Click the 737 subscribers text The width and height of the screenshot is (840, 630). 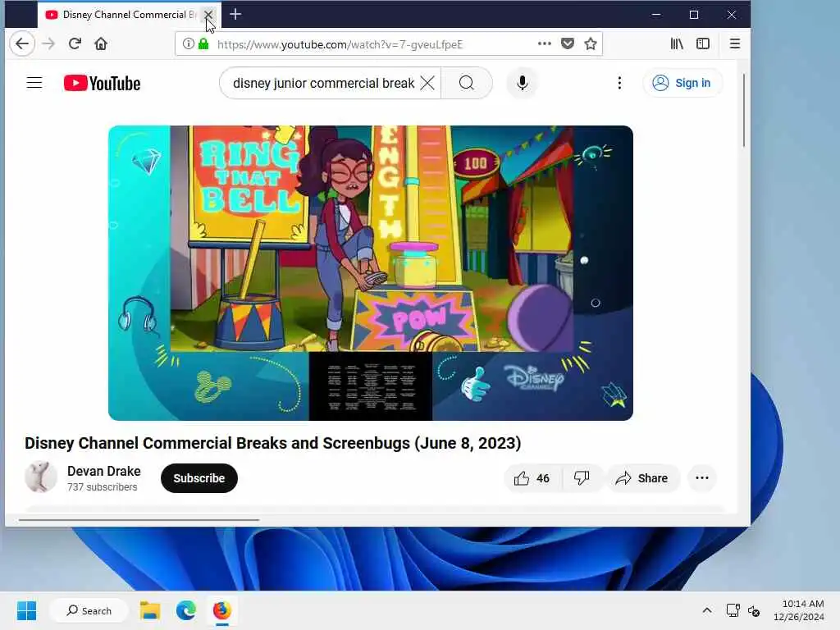point(102,487)
